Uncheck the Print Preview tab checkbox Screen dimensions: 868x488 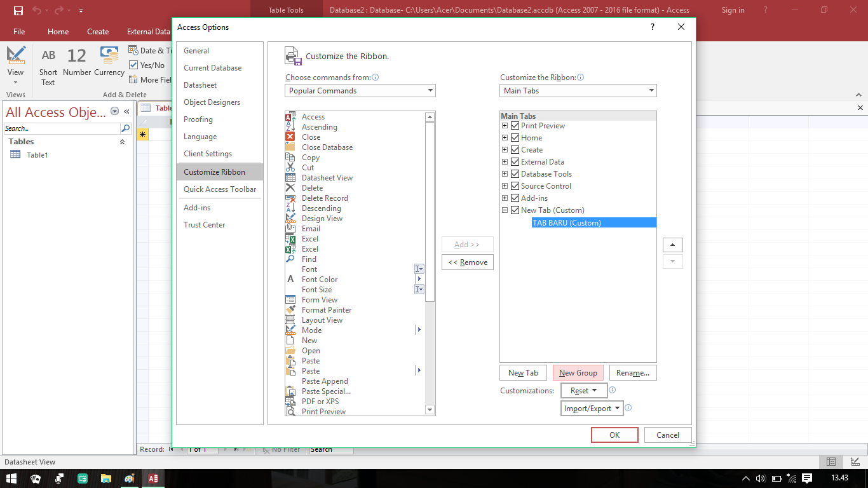(515, 125)
